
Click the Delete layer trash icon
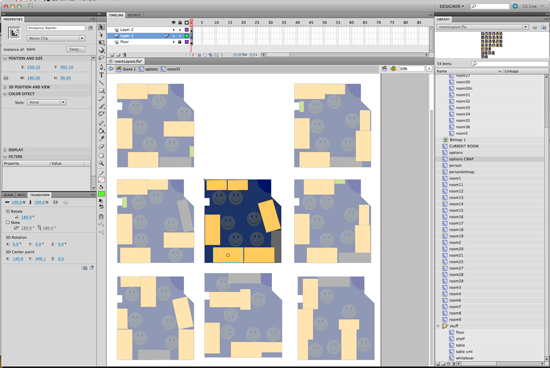(x=125, y=55)
